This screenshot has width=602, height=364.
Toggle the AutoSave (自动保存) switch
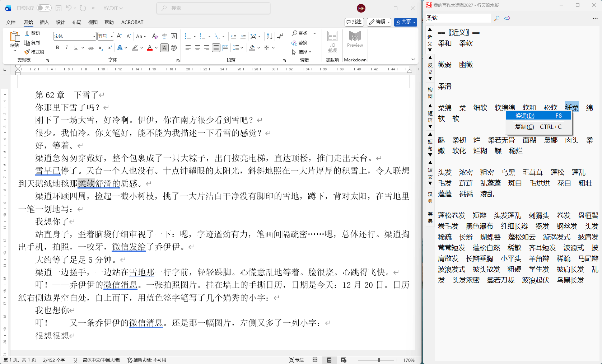[x=44, y=8]
